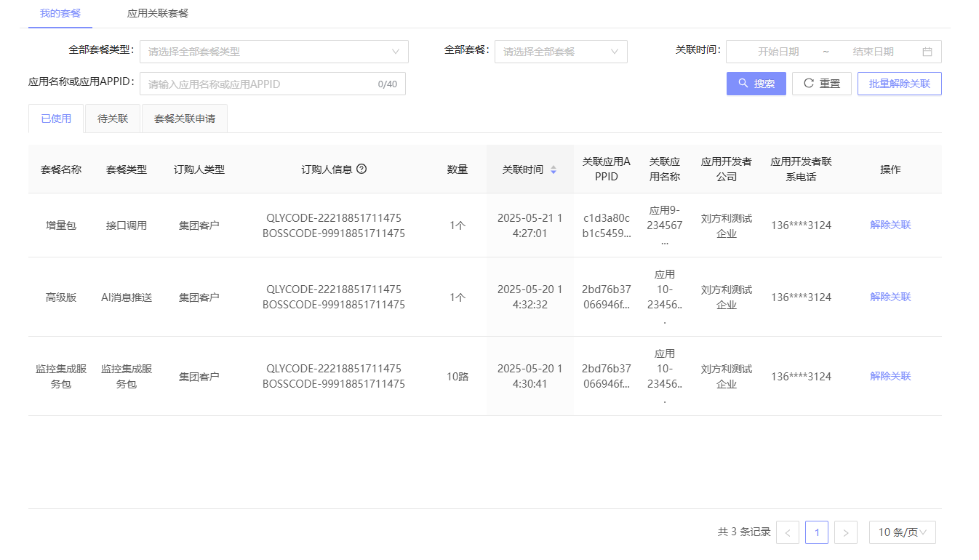Click the 搜索 button
This screenshot has height=560, width=979.
pyautogui.click(x=756, y=84)
